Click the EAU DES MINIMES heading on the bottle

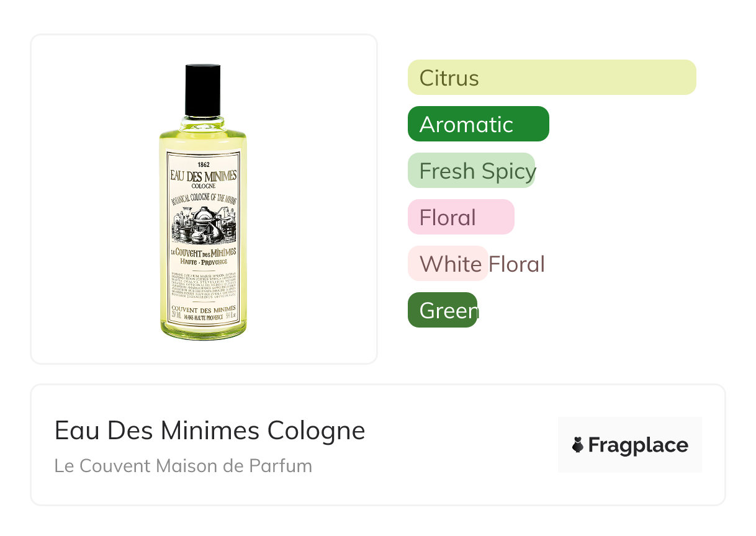(x=203, y=176)
